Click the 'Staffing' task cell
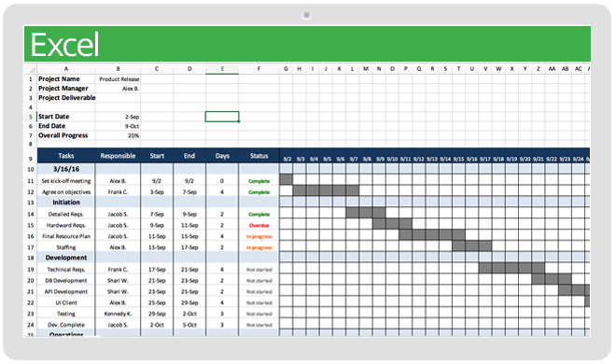The width and height of the screenshot is (616, 364). 66,247
